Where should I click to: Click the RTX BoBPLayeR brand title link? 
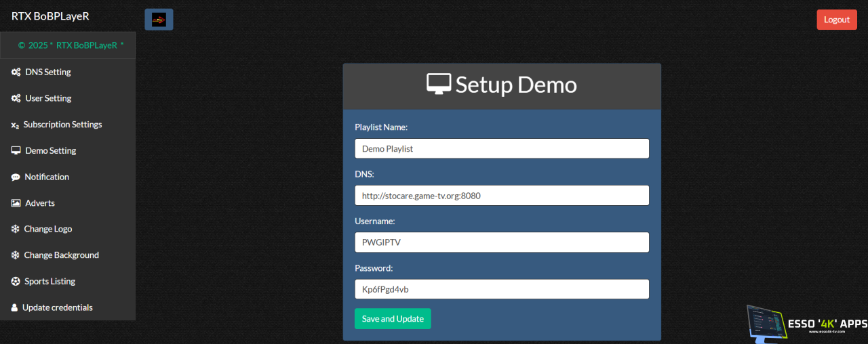click(50, 16)
